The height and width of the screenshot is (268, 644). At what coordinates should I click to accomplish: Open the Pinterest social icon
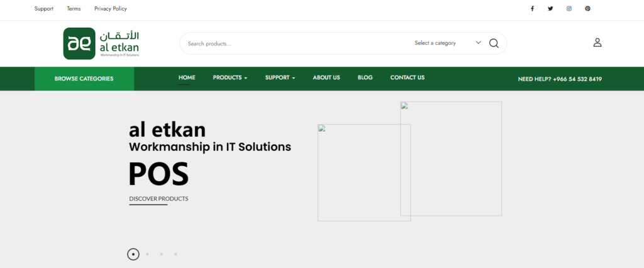click(587, 9)
